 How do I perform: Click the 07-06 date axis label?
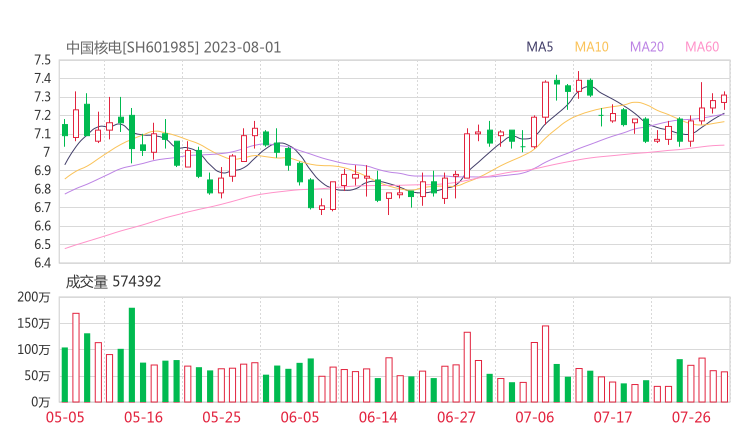click(x=535, y=417)
